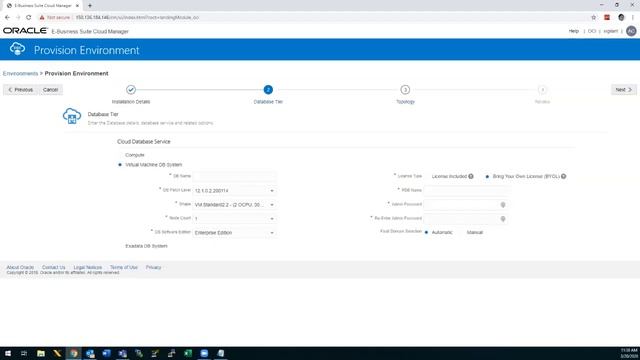Open File Explorer from taskbar
This screenshot has width=640, height=360.
(x=41, y=353)
